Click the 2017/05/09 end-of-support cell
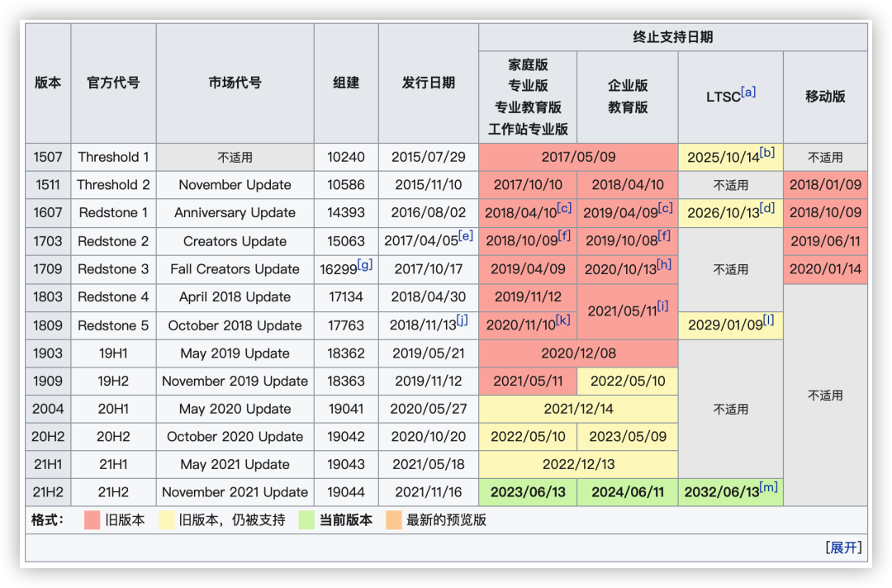The width and height of the screenshot is (892, 588). [x=578, y=157]
